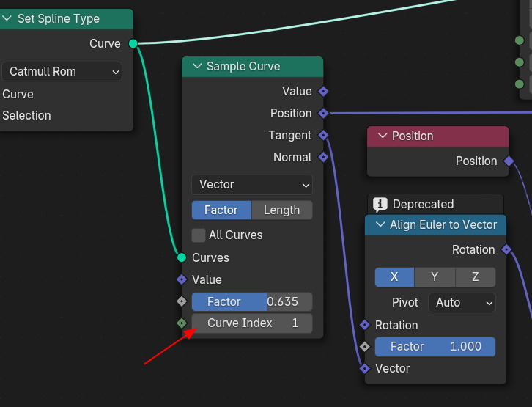Click the green Curve Index input socket
532x407 pixels.
coord(182,323)
